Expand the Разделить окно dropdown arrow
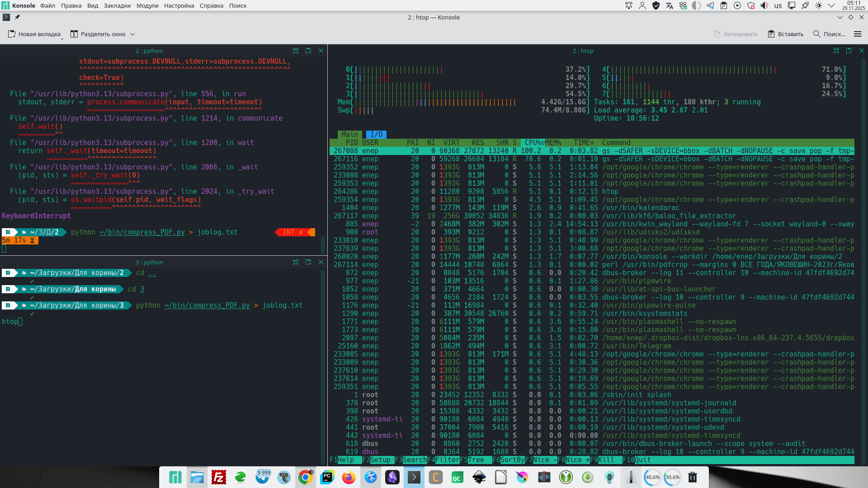The image size is (868, 488). pos(132,34)
